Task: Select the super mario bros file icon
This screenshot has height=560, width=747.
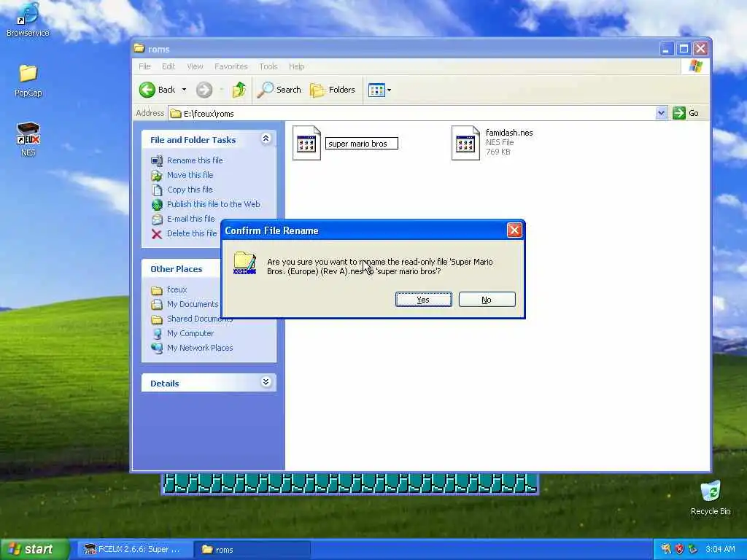Action: [x=306, y=143]
